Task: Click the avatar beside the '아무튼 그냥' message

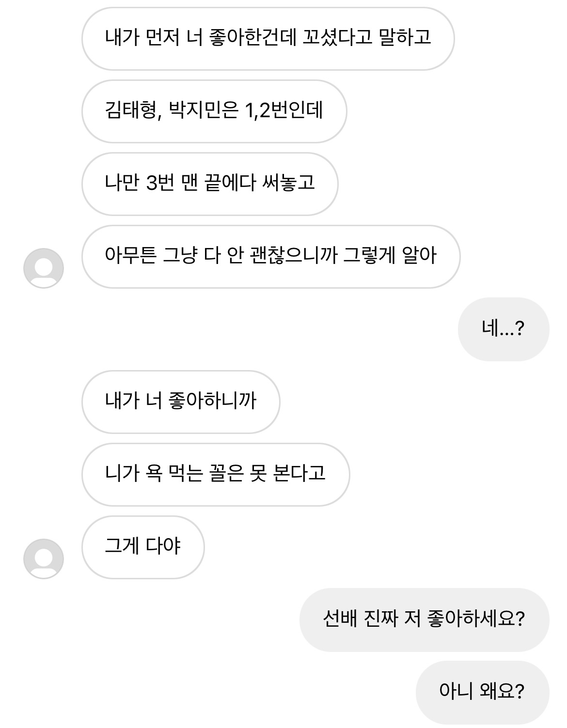Action: [44, 268]
